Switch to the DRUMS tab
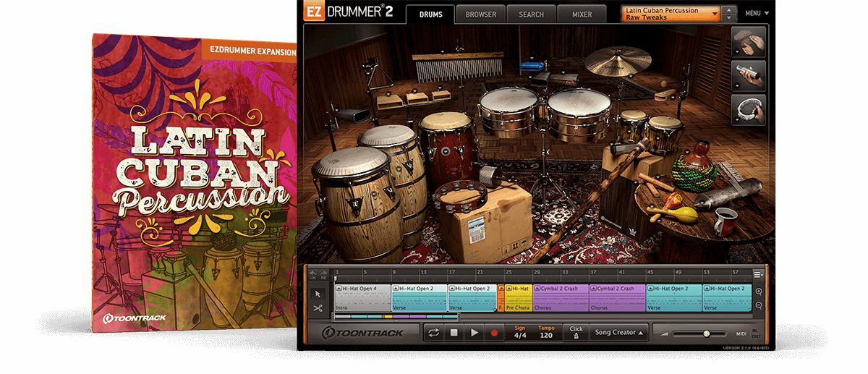868x374 pixels. coord(430,14)
